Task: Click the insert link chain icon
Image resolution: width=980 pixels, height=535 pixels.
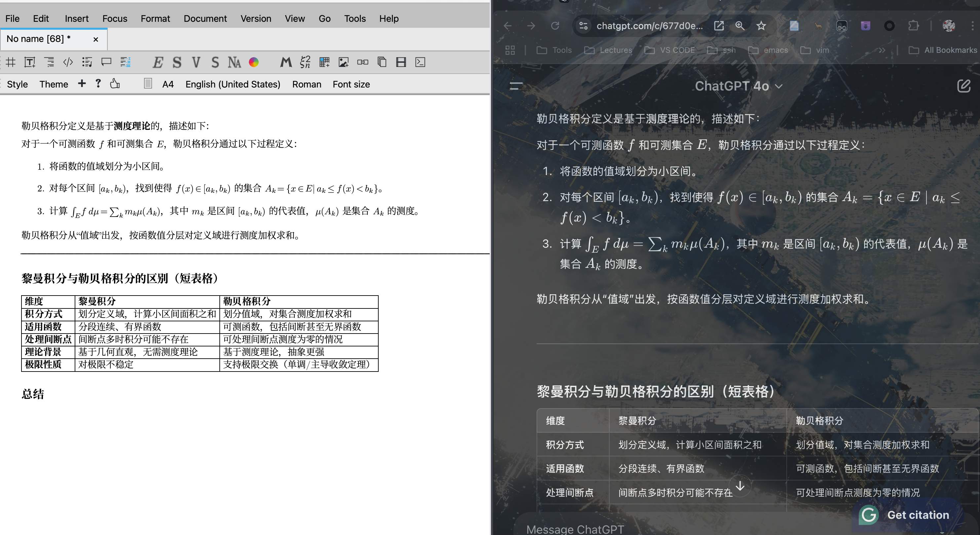Action: pos(362,62)
